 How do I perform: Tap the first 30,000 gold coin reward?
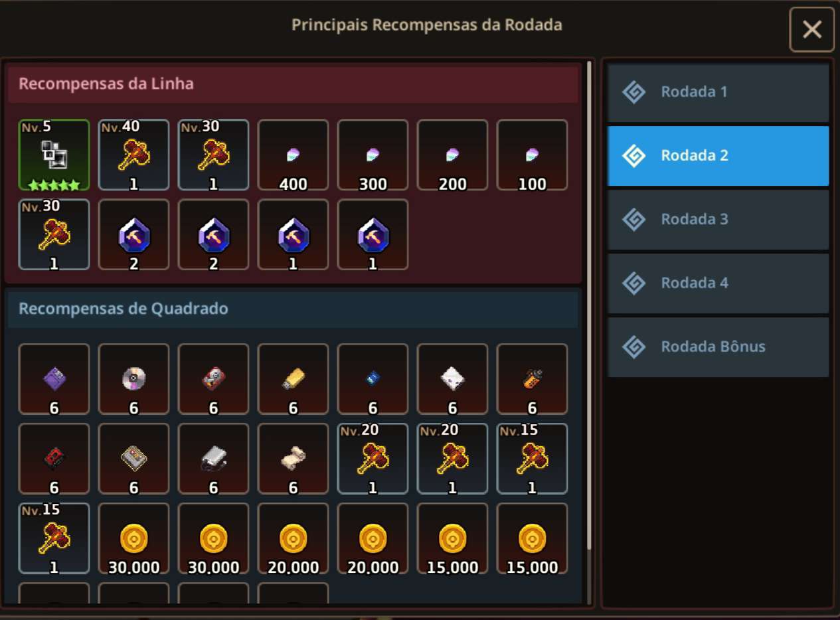(x=133, y=538)
